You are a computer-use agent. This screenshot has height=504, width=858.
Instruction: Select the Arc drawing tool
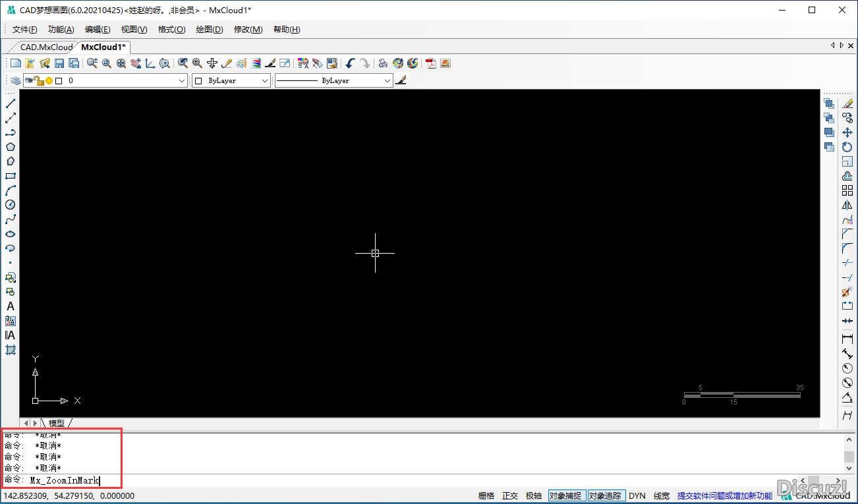point(11,190)
